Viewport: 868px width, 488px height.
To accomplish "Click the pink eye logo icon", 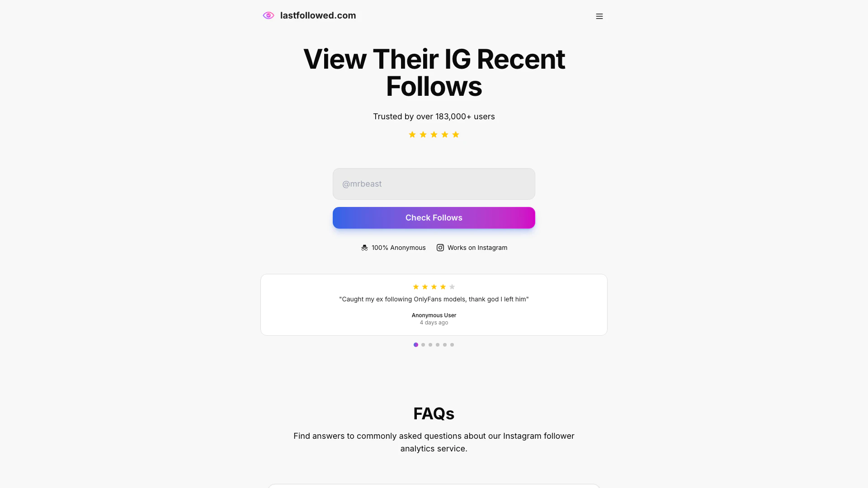I will 269,16.
